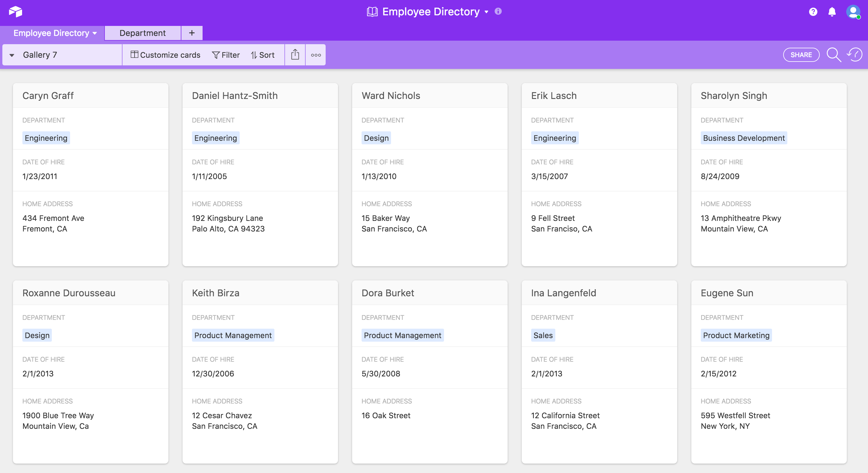Click the Engineering department tag on Caryn Graff

[45, 138]
